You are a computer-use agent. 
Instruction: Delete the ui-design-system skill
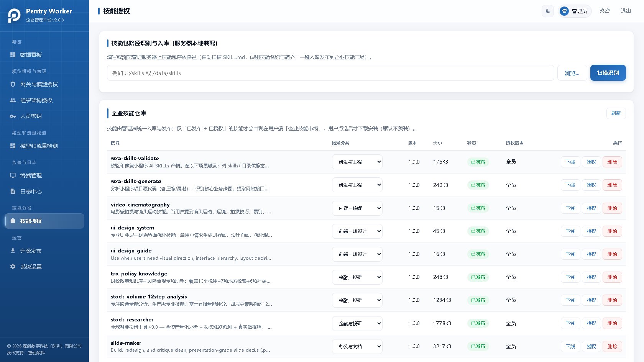point(612,231)
